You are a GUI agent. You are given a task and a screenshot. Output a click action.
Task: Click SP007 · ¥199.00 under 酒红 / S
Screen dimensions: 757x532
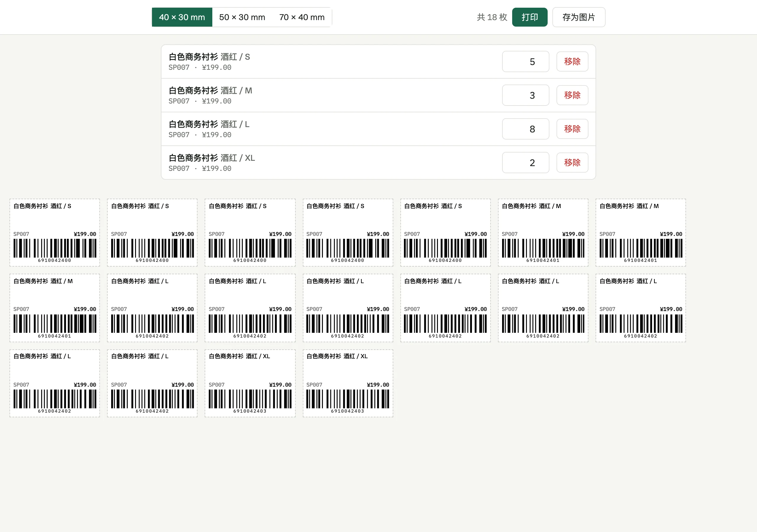(200, 68)
